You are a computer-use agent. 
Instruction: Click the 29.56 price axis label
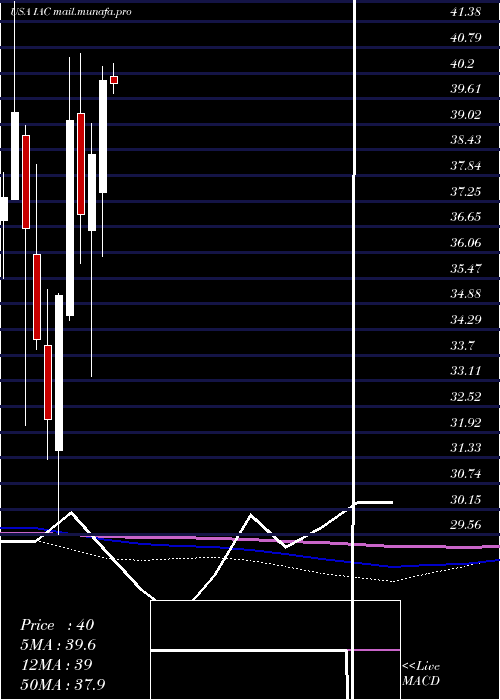click(466, 525)
